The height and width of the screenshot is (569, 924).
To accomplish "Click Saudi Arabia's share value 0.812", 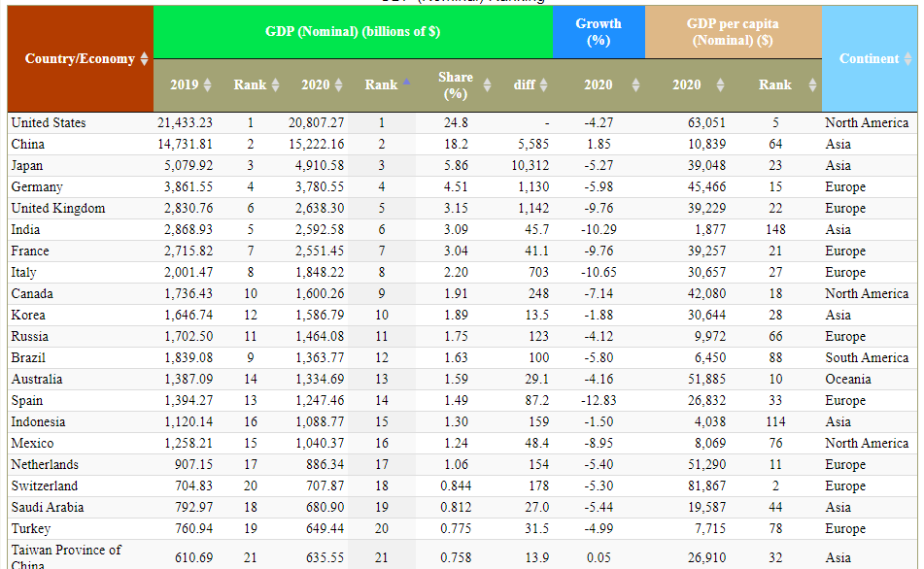I will 456,507.
